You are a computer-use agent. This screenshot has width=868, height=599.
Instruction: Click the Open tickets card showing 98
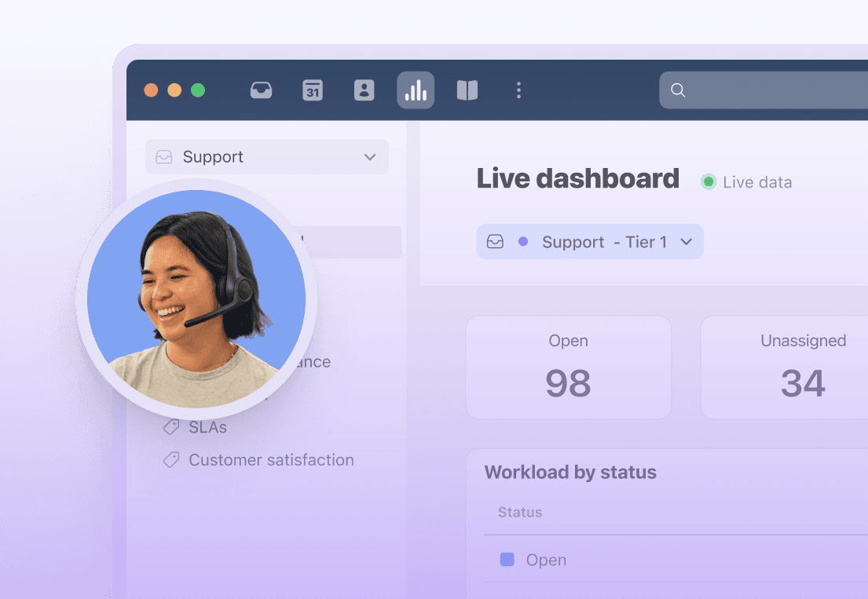pos(568,367)
